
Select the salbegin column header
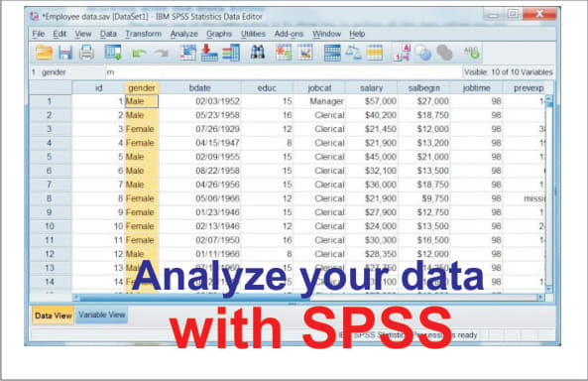(x=424, y=88)
